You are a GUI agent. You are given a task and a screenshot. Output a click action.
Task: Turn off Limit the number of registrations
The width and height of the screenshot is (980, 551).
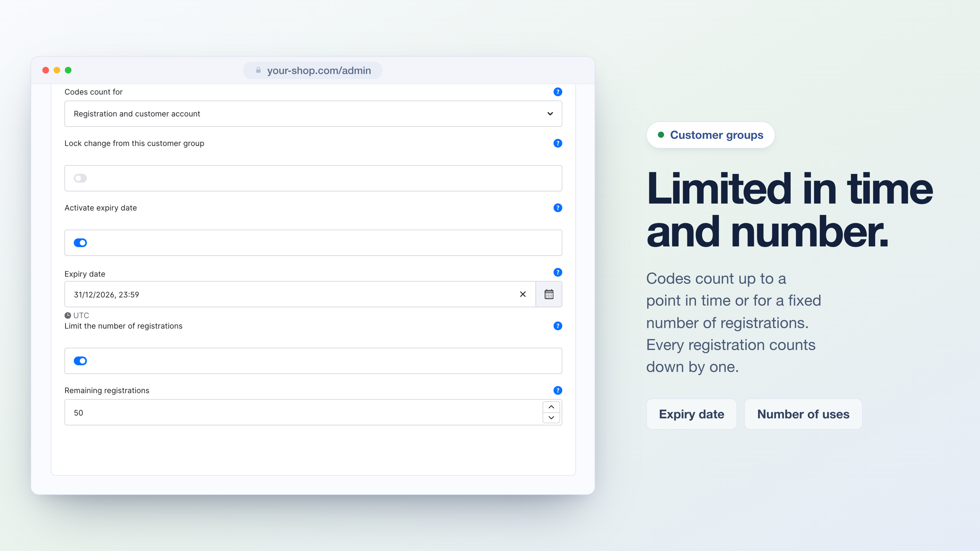coord(80,361)
